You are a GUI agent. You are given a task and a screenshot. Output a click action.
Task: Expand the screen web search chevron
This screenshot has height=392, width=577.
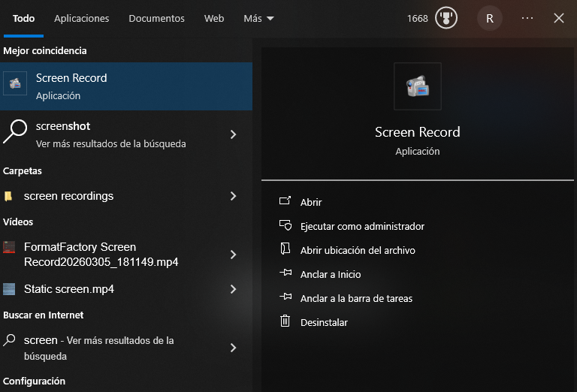[234, 348]
